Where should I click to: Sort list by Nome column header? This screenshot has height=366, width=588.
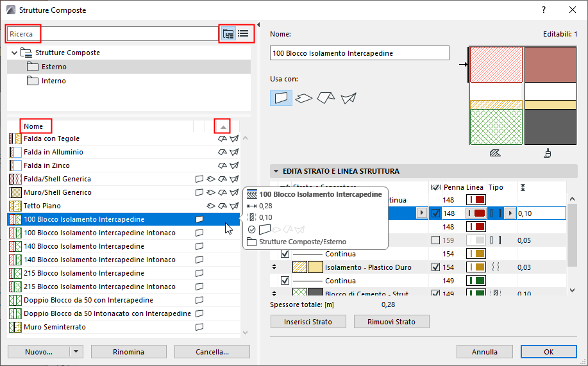click(33, 126)
